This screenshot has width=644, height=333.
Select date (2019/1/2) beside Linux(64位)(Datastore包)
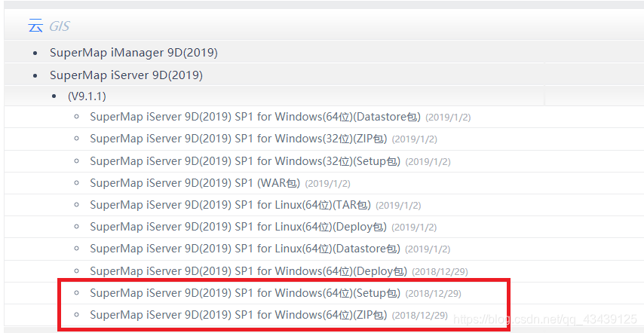pos(428,250)
